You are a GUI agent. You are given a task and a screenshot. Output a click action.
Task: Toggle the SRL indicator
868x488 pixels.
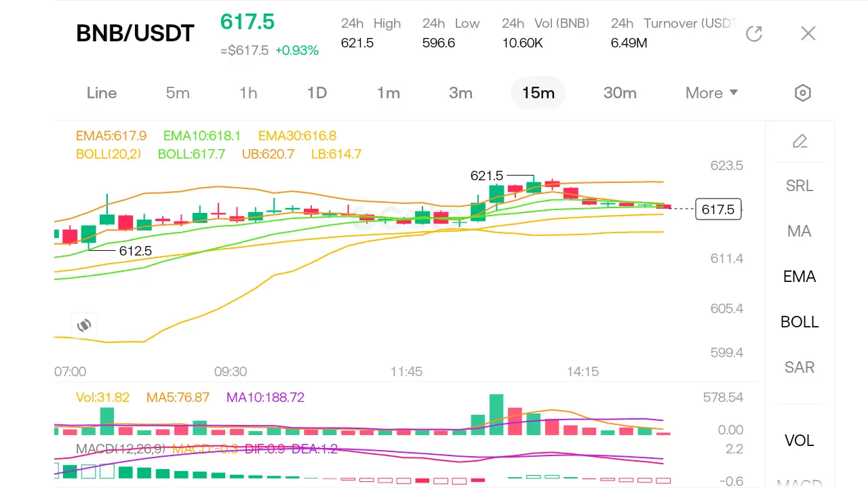pyautogui.click(x=800, y=186)
